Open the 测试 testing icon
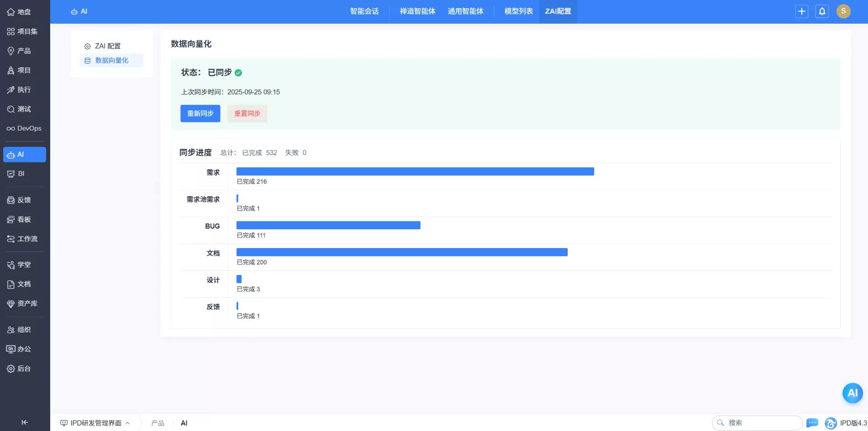This screenshot has width=868, height=431. point(10,109)
